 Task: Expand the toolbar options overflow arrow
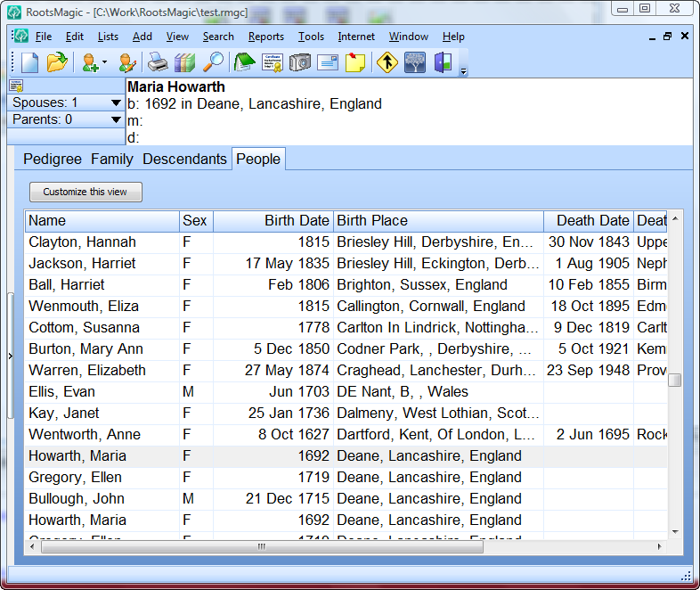click(464, 71)
